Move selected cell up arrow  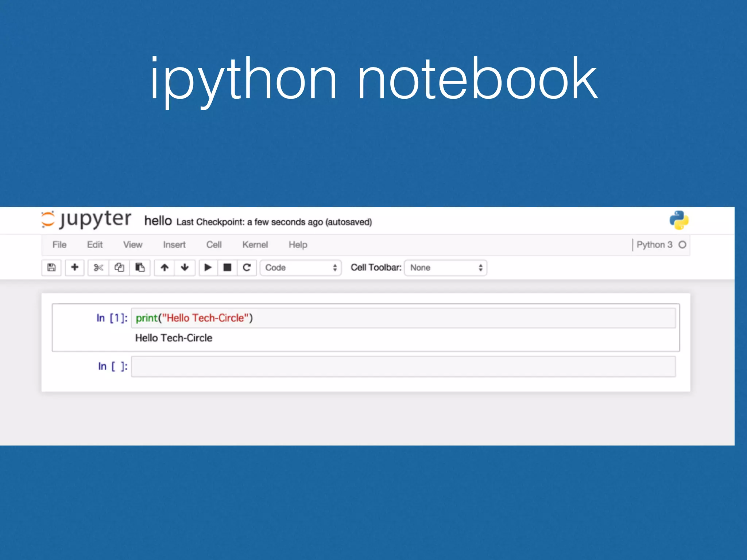[x=165, y=268]
